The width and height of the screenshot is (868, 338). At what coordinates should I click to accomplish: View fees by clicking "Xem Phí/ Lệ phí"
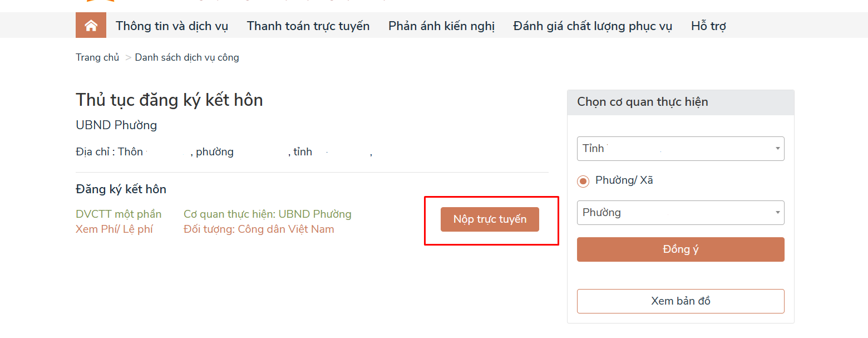coord(114,228)
